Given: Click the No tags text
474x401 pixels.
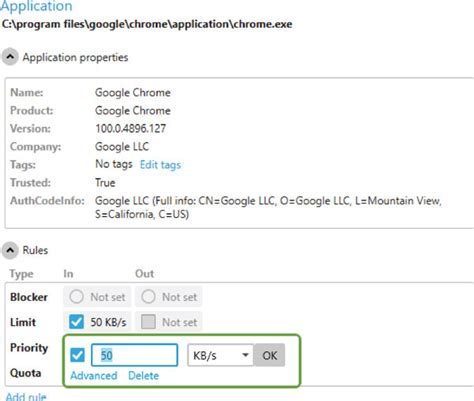Looking at the screenshot, I should (x=114, y=164).
